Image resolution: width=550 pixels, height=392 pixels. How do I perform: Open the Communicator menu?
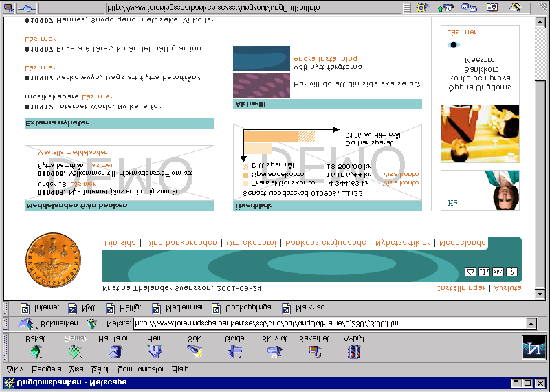140,369
